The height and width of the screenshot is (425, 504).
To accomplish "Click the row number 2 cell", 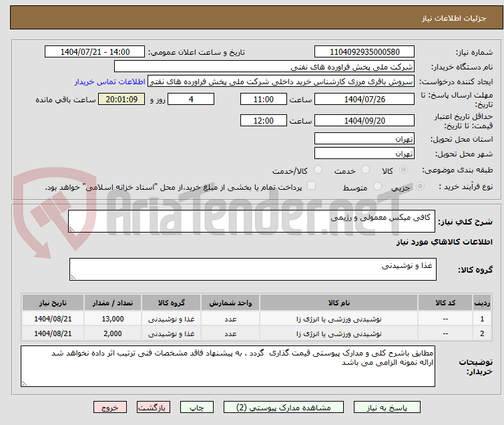I will [x=482, y=333].
